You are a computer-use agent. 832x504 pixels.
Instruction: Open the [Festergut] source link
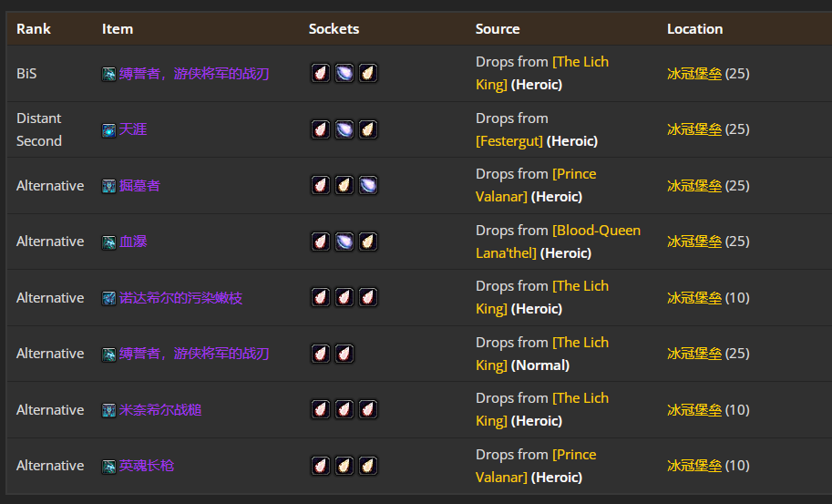[509, 141]
